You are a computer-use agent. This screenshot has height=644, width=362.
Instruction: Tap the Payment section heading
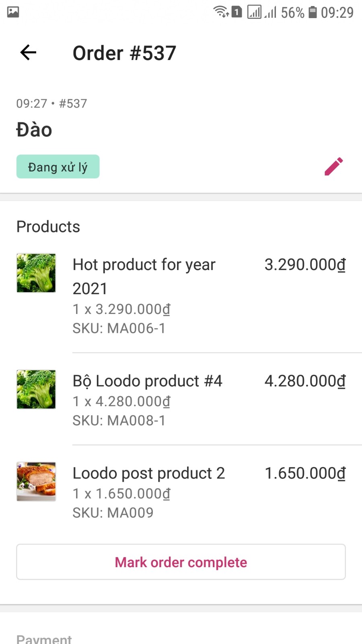44,639
